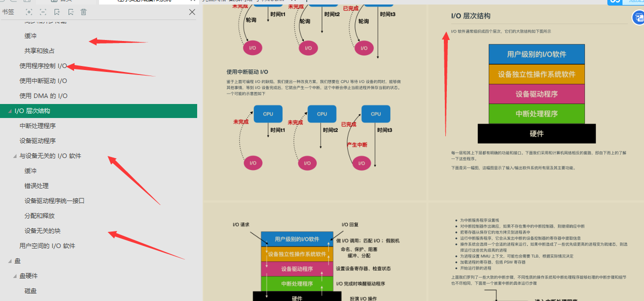Collapse the 盘硬件 bookmark node
This screenshot has height=301, width=644.
[15, 276]
